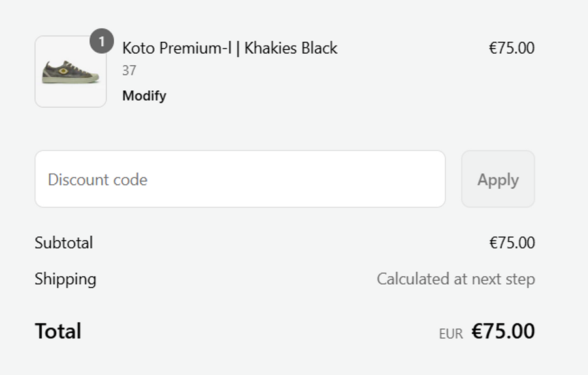Click the item price €75.00 beside the product name
Screen dimensions: 588x375
point(512,48)
